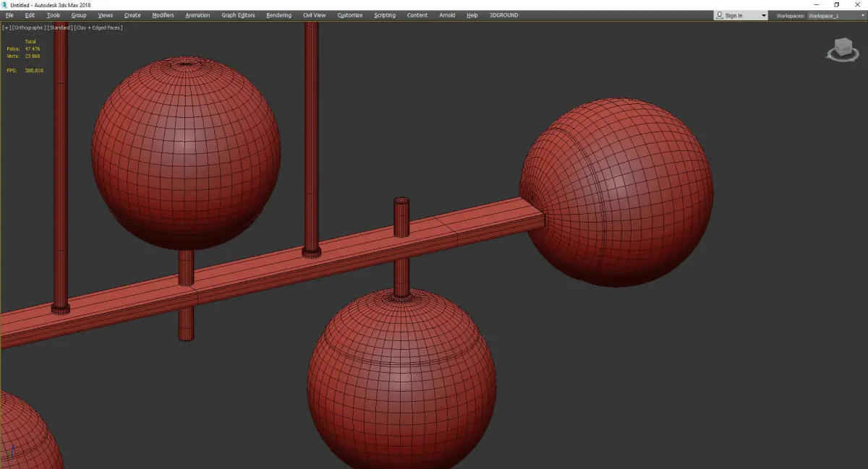Click the Sign In button
Screen dimensions: 868x469
734,15
